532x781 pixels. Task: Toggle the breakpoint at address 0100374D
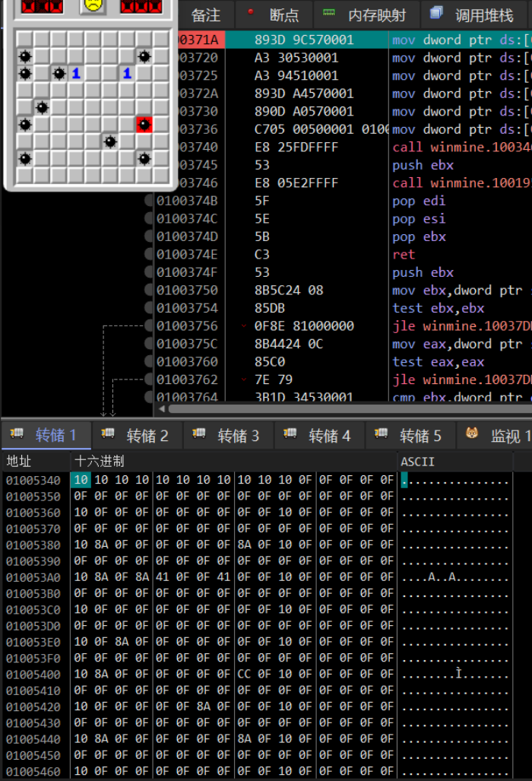click(148, 237)
